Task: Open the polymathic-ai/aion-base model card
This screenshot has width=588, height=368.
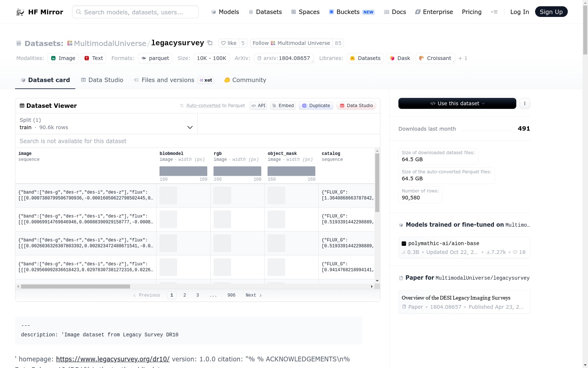Action: pyautogui.click(x=464, y=248)
